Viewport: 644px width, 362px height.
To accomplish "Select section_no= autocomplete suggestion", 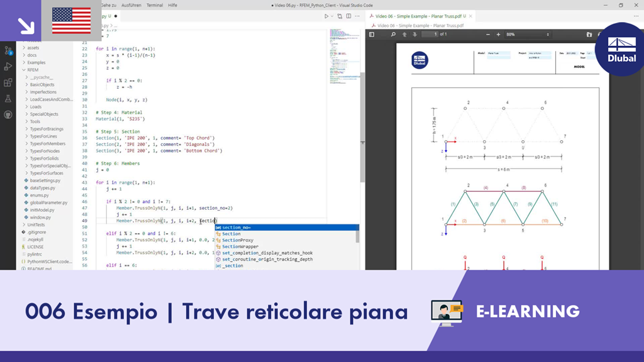I will [x=287, y=228].
